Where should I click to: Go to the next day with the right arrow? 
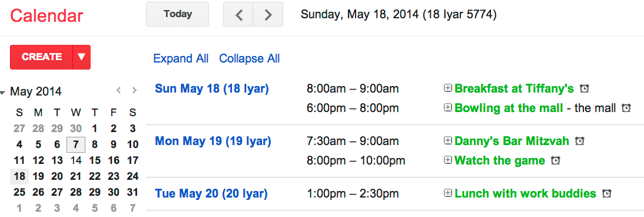(268, 14)
